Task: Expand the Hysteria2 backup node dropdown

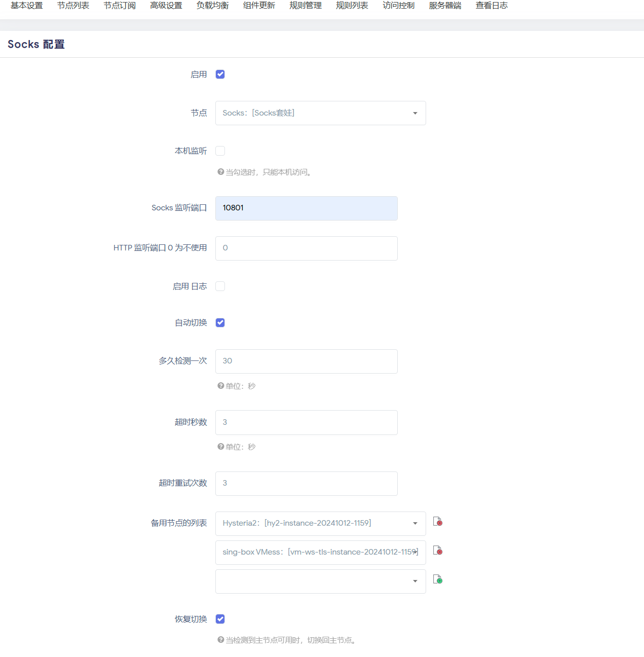Action: coord(320,524)
